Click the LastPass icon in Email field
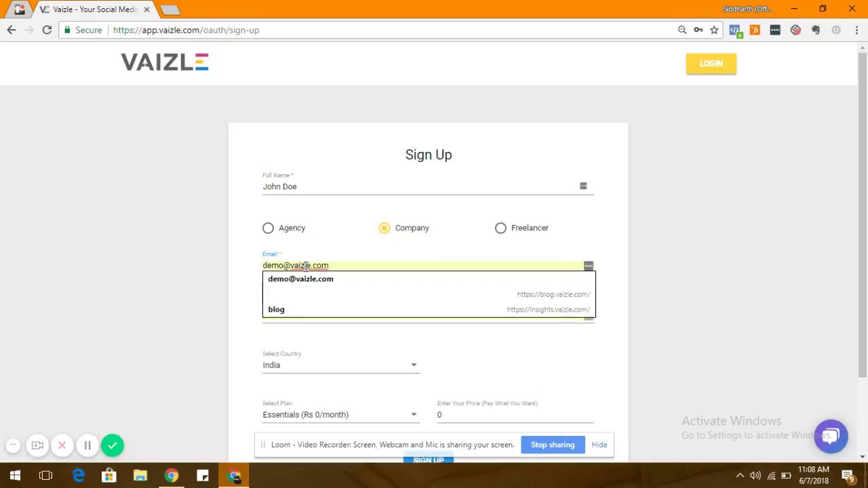The height and width of the screenshot is (488, 868). click(588, 266)
